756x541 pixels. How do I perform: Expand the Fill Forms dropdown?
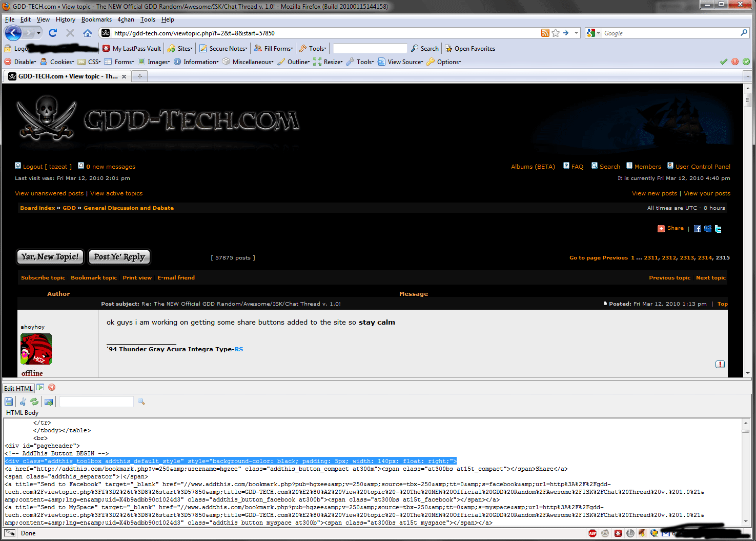(274, 49)
